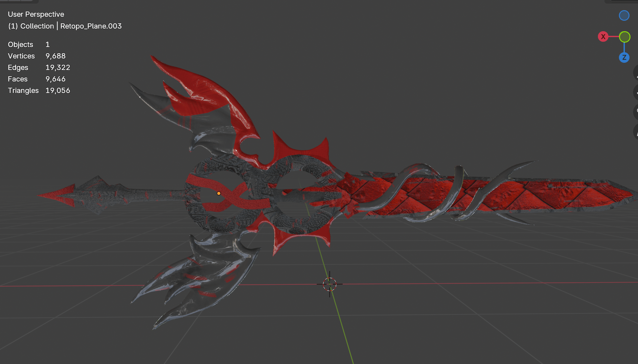
Task: Snap view to red X axis
Action: (603, 37)
